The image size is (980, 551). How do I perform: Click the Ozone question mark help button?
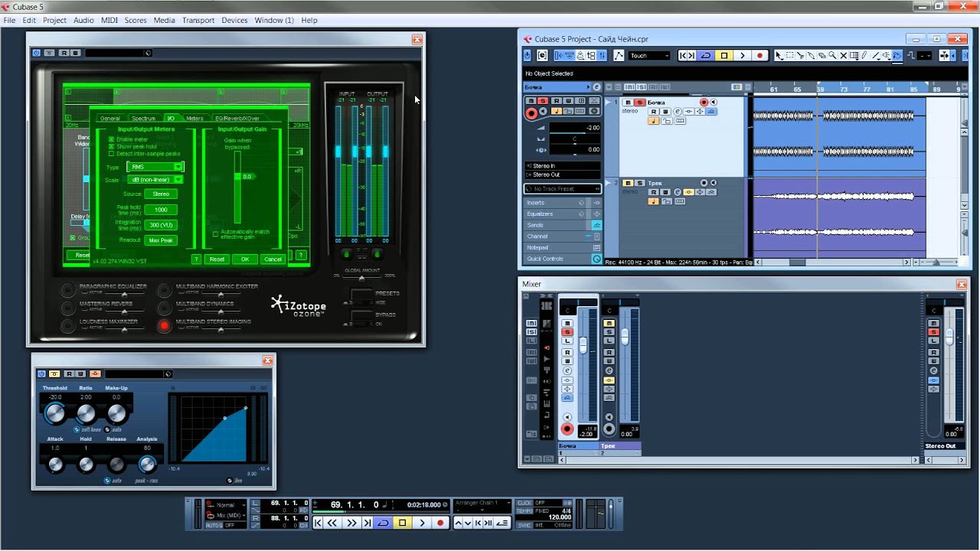(x=300, y=256)
